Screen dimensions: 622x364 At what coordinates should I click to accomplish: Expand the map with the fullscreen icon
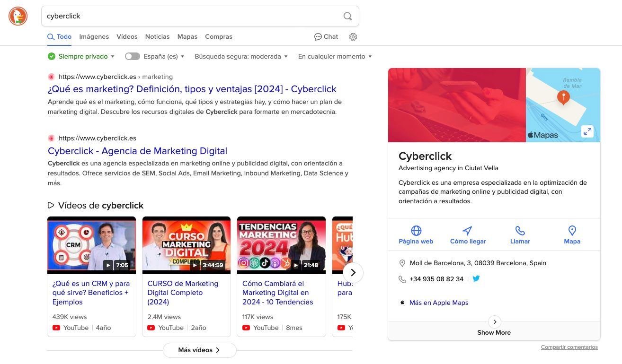[x=587, y=131]
